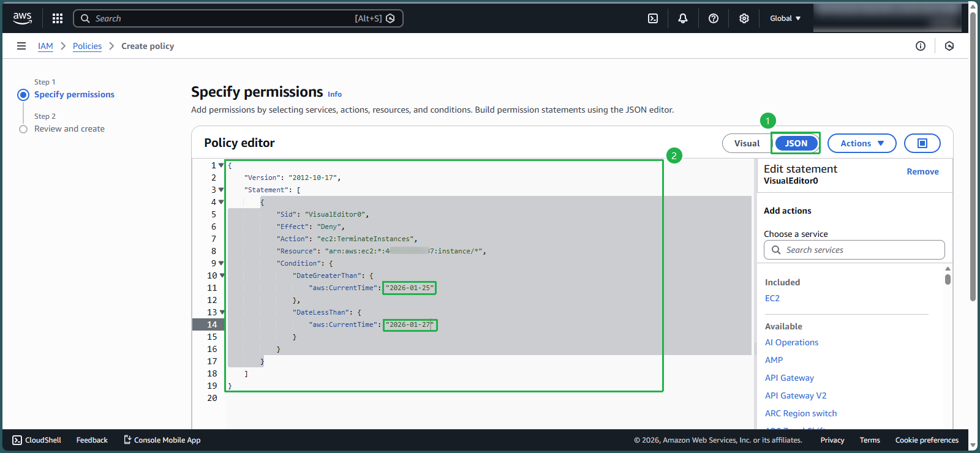
Task: Open the help question mark menu
Action: (714, 18)
